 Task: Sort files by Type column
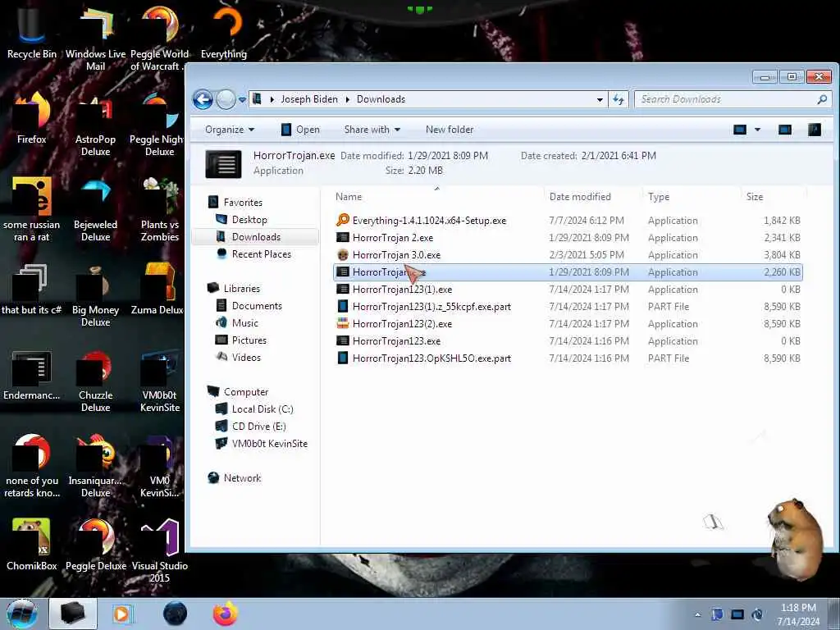[659, 197]
